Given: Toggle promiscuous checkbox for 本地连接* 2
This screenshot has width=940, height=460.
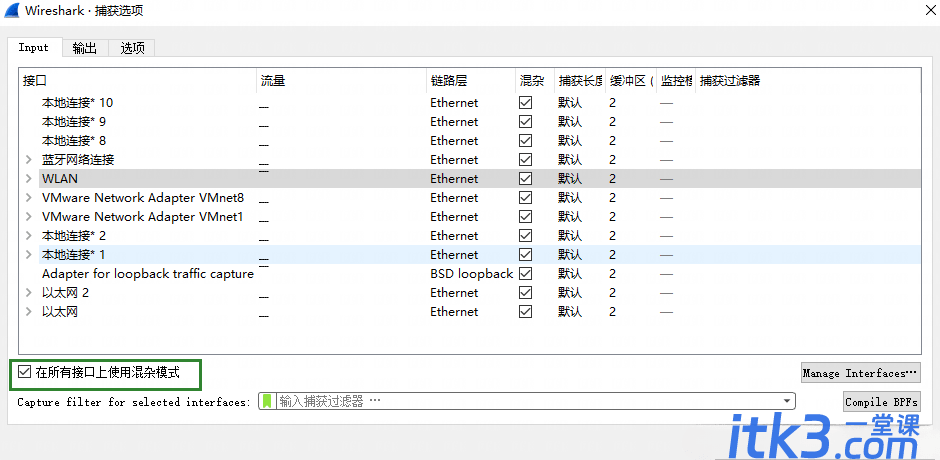Looking at the screenshot, I should tap(526, 236).
